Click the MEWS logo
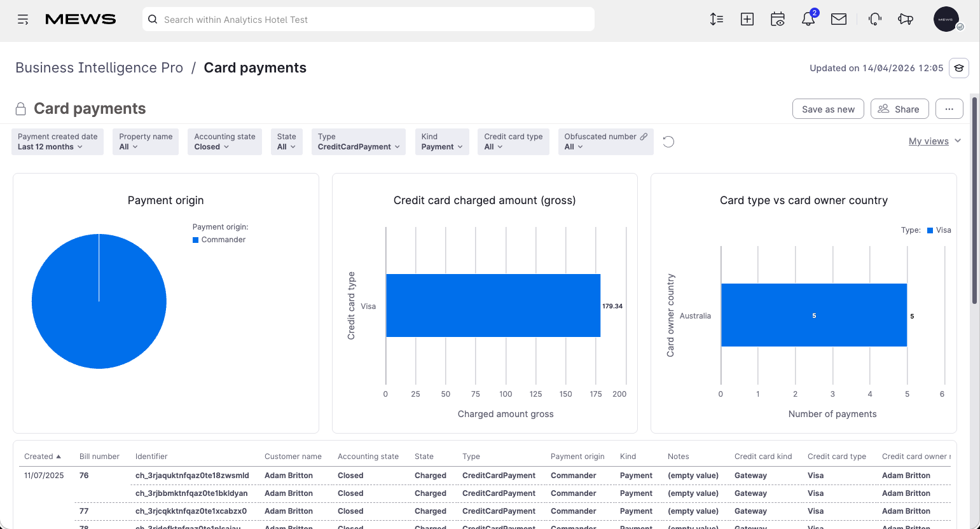Image resolution: width=980 pixels, height=529 pixels. tap(81, 19)
